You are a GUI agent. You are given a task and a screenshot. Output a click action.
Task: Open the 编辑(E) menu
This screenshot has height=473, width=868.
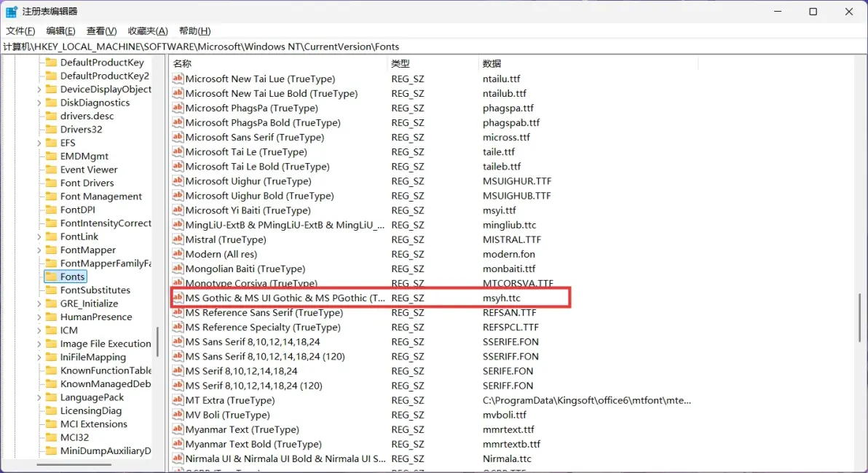click(x=60, y=31)
